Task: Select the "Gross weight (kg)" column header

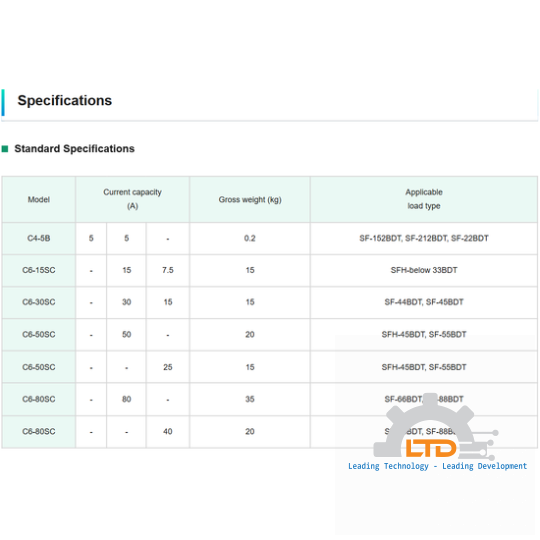Action: 250,200
